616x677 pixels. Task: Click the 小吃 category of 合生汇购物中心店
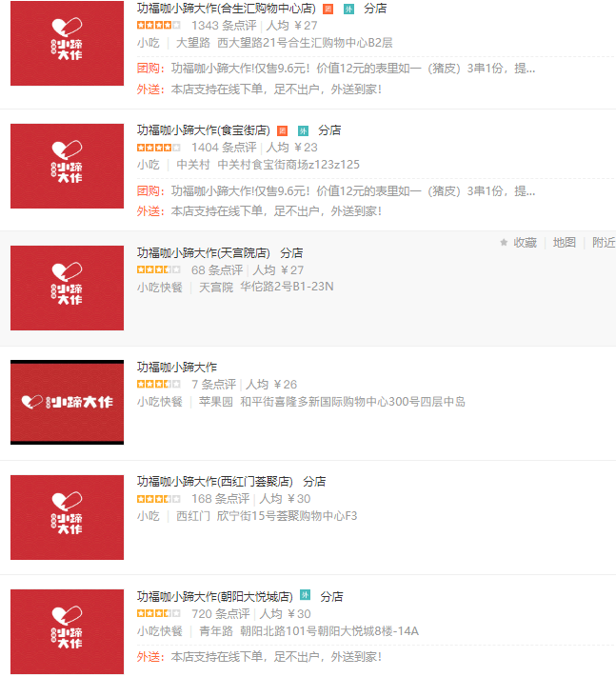point(149,43)
